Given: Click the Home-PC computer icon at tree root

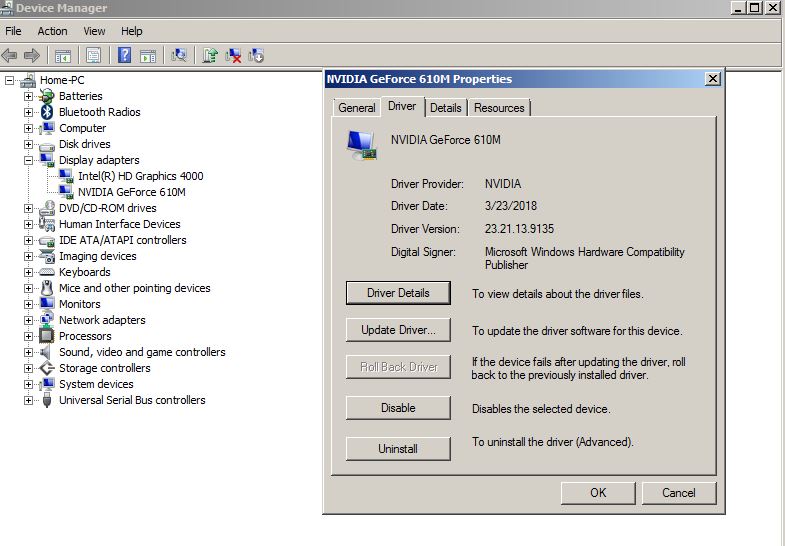Looking at the screenshot, I should [28, 80].
